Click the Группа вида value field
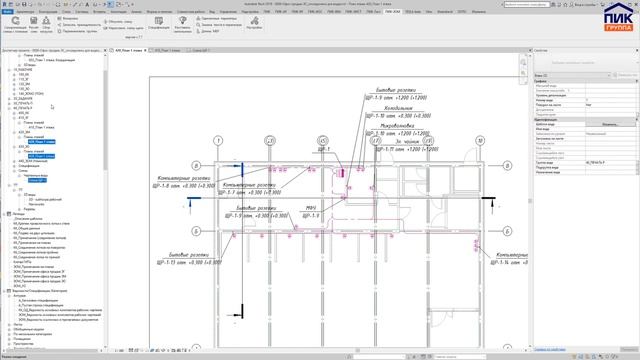The width and height of the screenshot is (640, 360). pos(611,162)
